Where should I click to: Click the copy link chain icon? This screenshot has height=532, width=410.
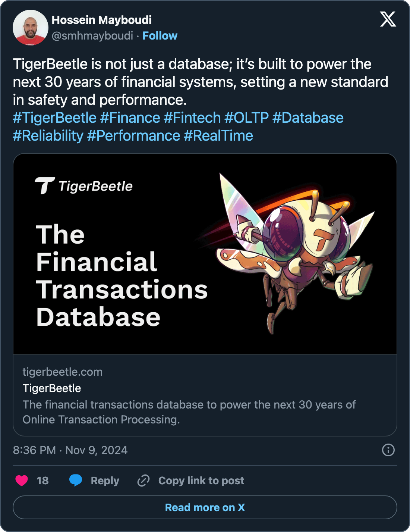[x=143, y=481]
